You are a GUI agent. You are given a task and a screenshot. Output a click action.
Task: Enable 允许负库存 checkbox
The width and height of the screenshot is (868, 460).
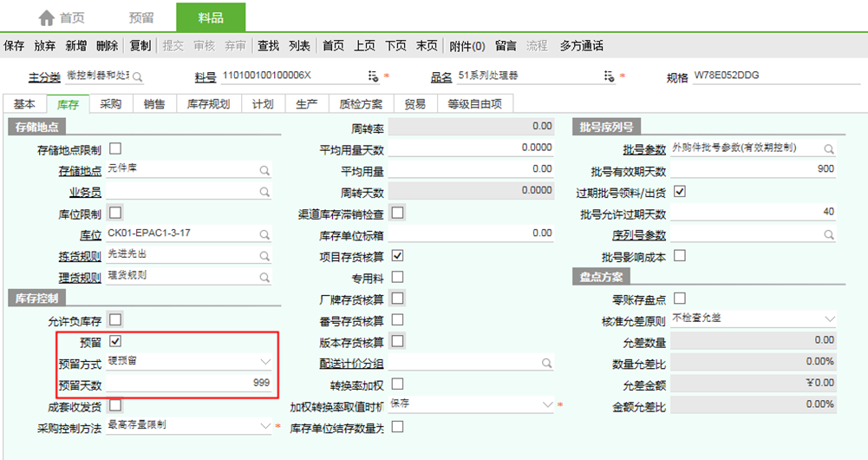click(115, 319)
